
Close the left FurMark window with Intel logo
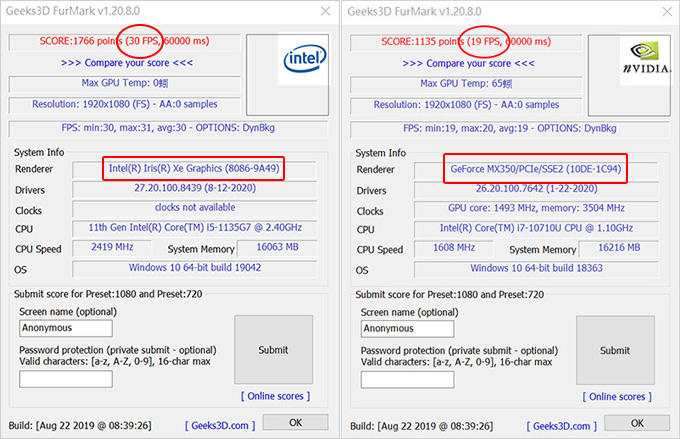point(325,11)
